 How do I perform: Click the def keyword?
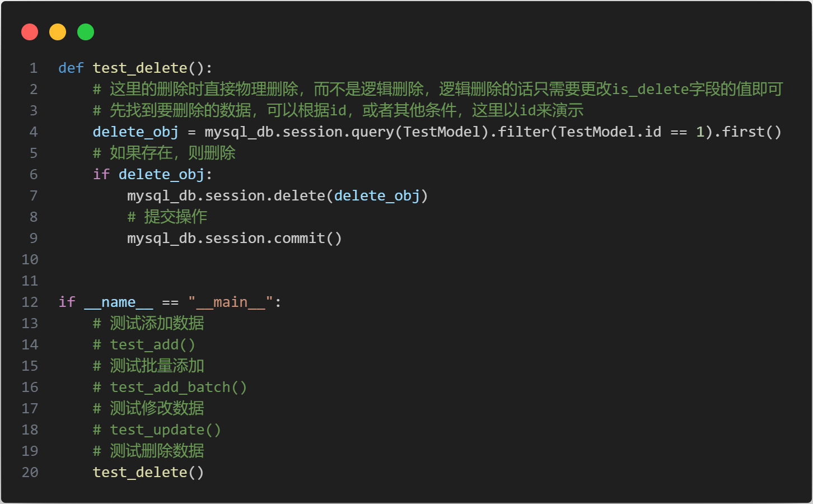(71, 68)
